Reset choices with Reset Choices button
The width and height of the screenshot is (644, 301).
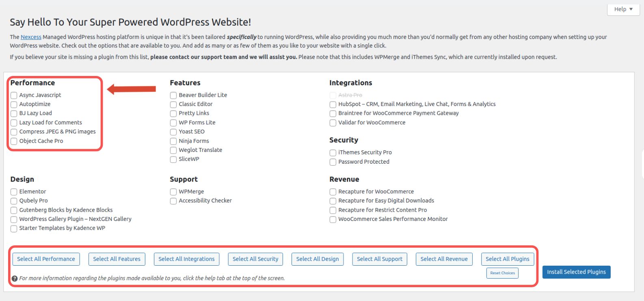coord(502,273)
